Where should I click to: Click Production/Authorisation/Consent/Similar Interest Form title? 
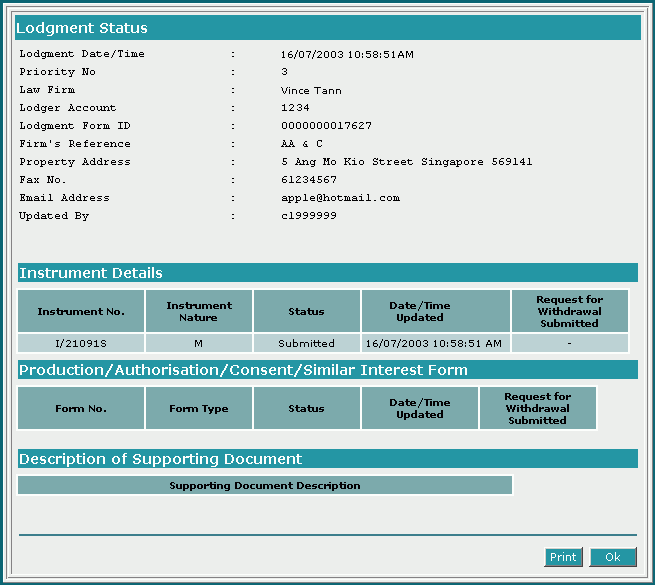pos(243,370)
